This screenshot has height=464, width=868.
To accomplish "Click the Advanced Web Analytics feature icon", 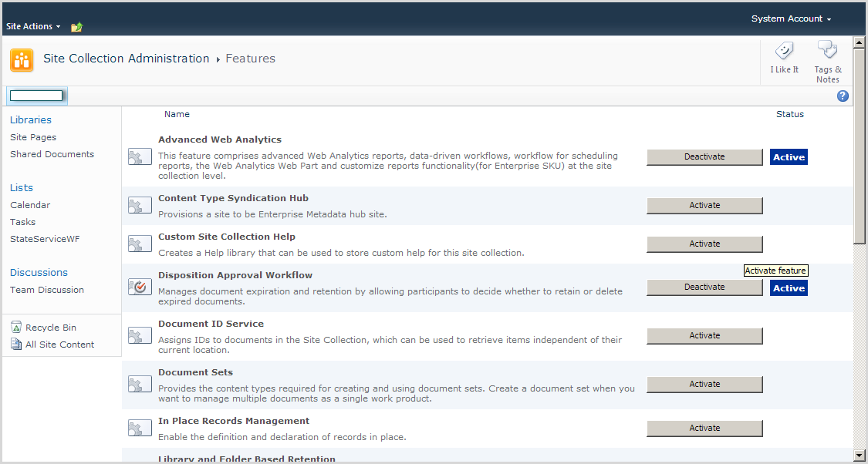I will coord(140,157).
